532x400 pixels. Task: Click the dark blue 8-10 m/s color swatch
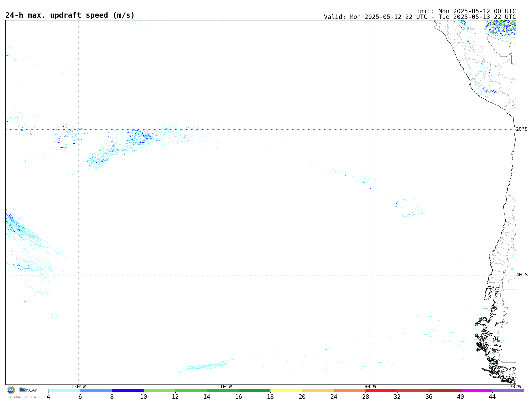(x=128, y=391)
